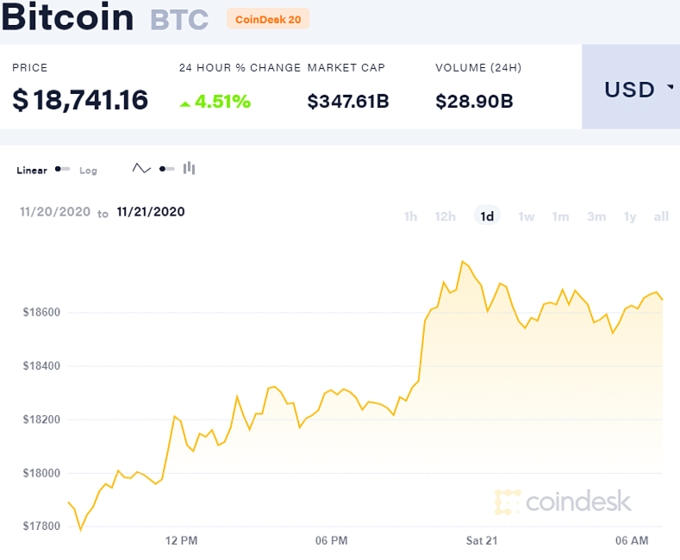The image size is (680, 560).
Task: Click the 11/21/2020 end date field
Action: pyautogui.click(x=151, y=212)
